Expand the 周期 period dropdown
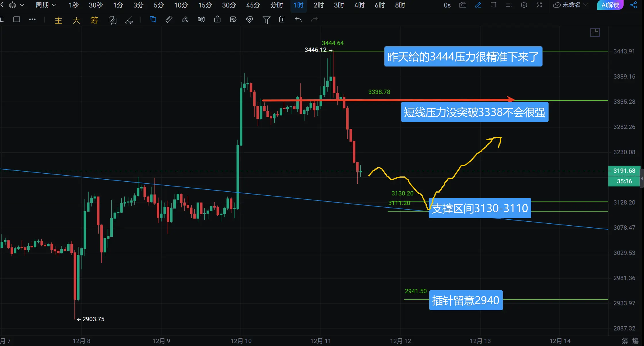Viewport: 644px width, 346px height. (x=46, y=5)
